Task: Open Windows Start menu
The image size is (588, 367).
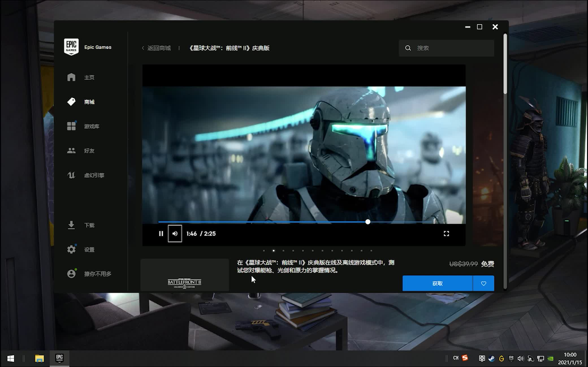Action: click(x=10, y=359)
